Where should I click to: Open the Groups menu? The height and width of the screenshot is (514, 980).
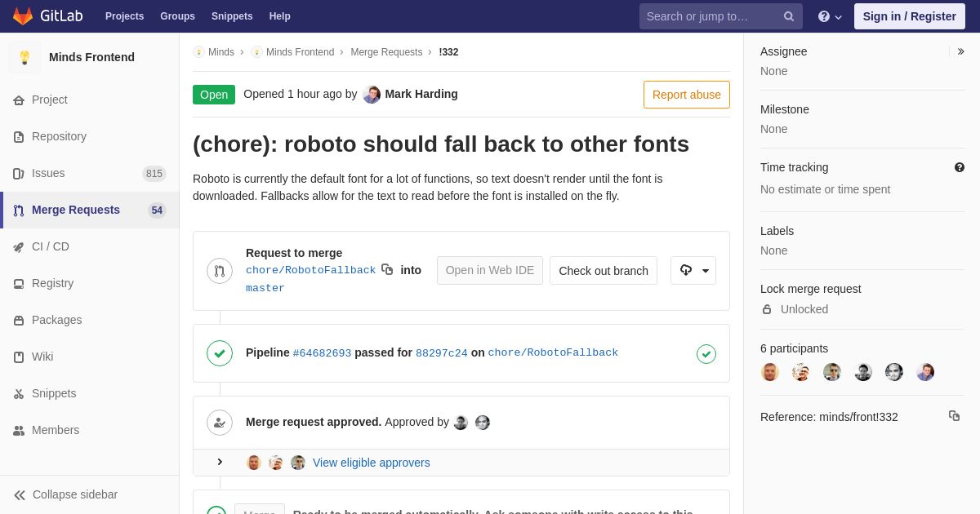tap(177, 16)
